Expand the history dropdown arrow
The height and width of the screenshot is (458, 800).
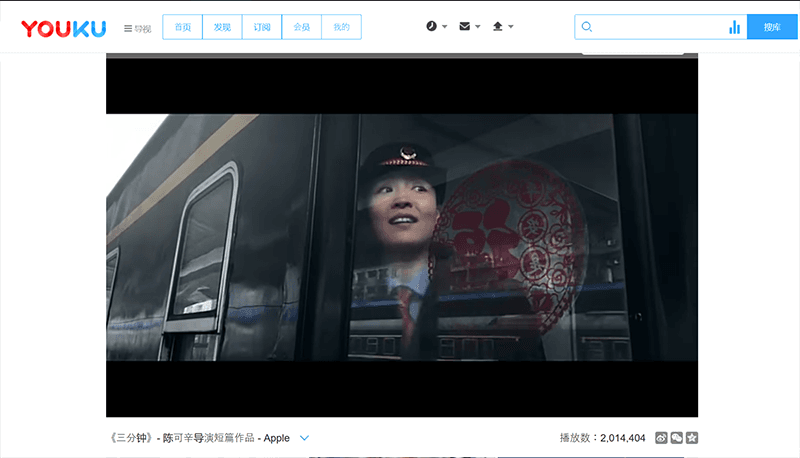pyautogui.click(x=444, y=27)
